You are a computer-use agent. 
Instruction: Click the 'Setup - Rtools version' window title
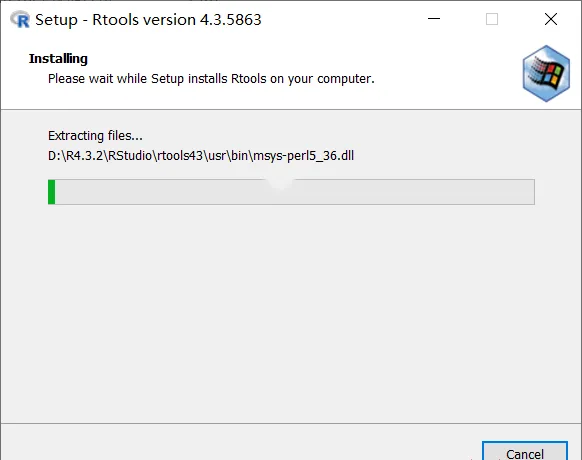tap(115, 20)
